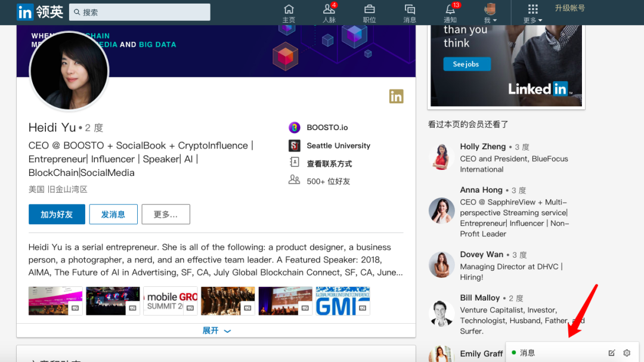Click the media icon on the mobile GRO thumbnail
The image size is (644, 362).
(x=190, y=308)
